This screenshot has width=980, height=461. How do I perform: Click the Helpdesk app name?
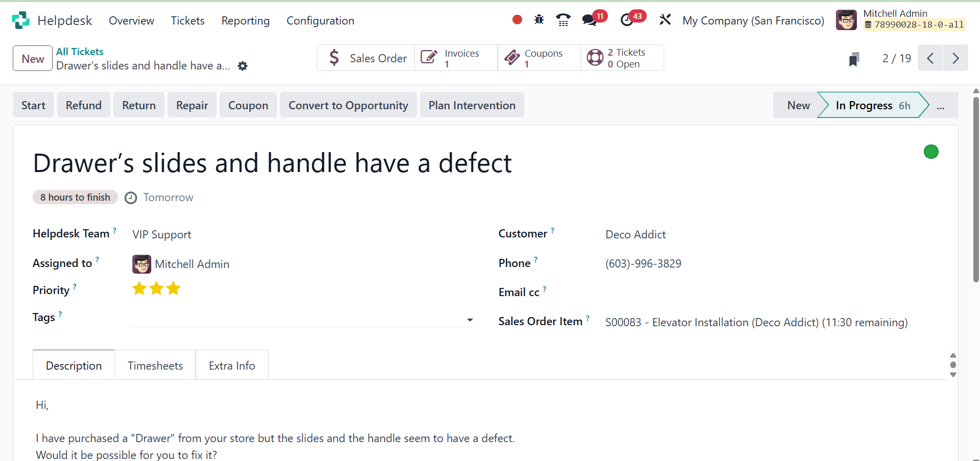click(x=64, y=20)
